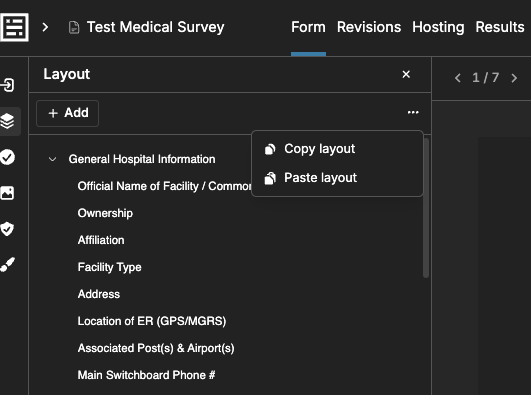Viewport: 531px width, 395px height.
Task: Go to next page arrow
Action: [514, 78]
